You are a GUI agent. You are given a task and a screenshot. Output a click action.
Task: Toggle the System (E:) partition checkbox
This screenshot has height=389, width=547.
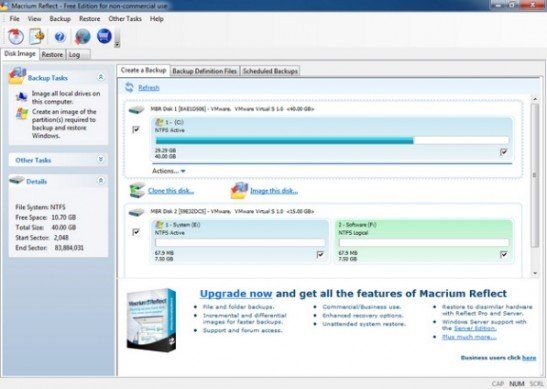click(x=320, y=254)
